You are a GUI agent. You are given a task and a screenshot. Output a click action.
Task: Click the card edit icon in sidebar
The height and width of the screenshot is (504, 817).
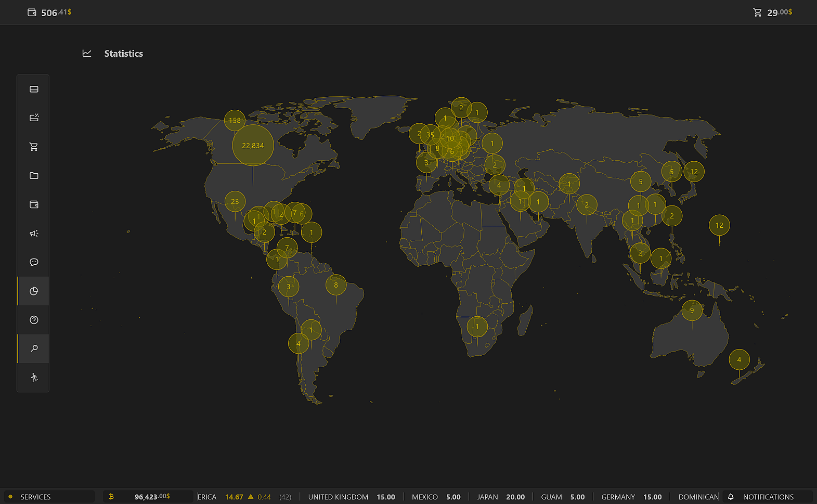tap(34, 118)
